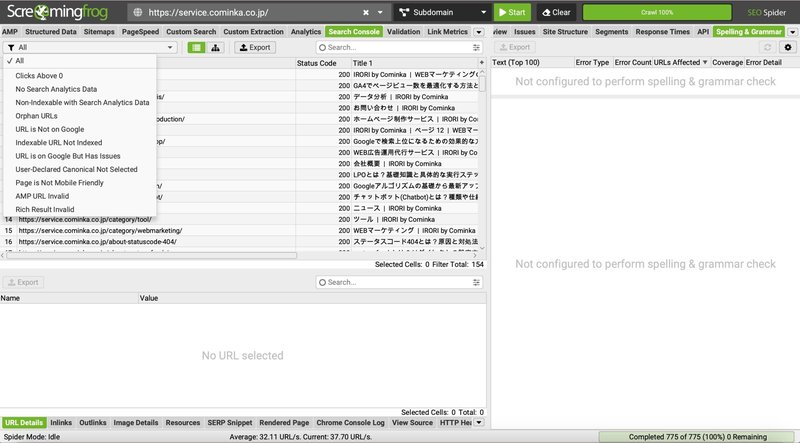
Task: Open the PageSpeed tab
Action: [140, 32]
